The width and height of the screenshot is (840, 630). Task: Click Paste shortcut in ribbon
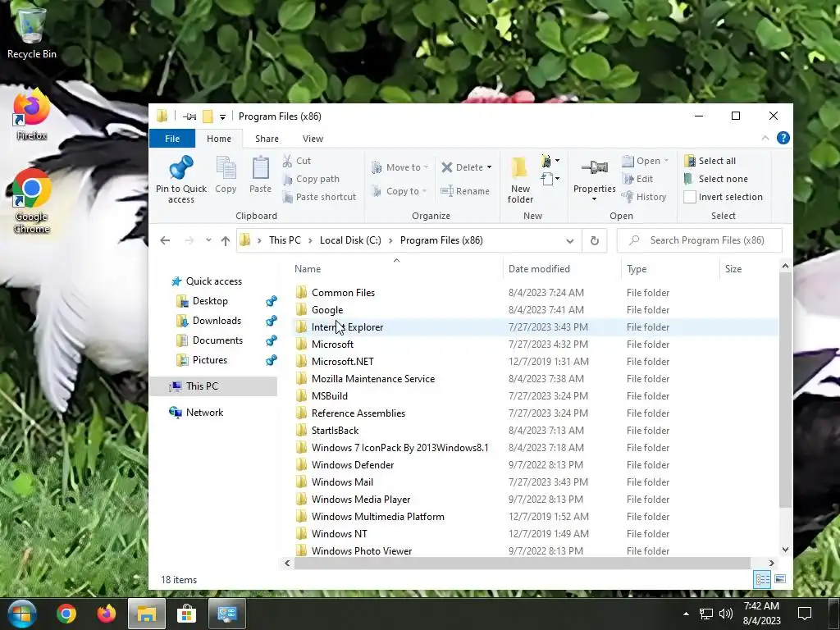tap(319, 197)
